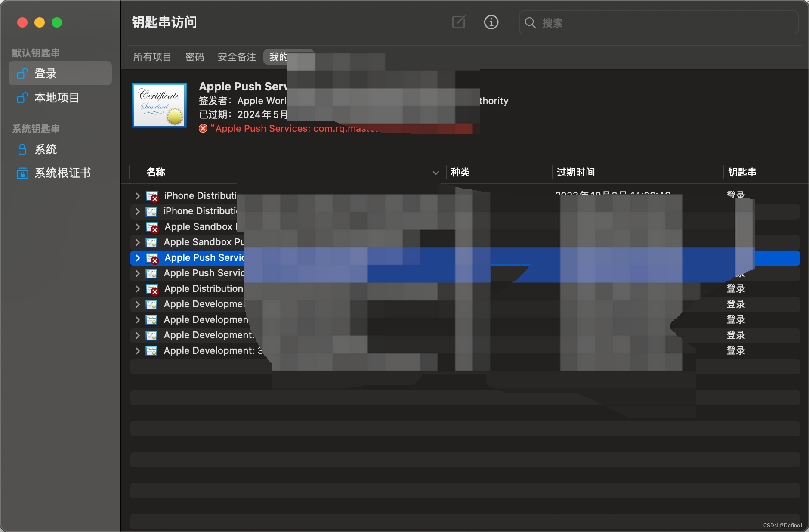This screenshot has height=532, width=809.
Task: Switch to the 密码 tab
Action: click(195, 57)
